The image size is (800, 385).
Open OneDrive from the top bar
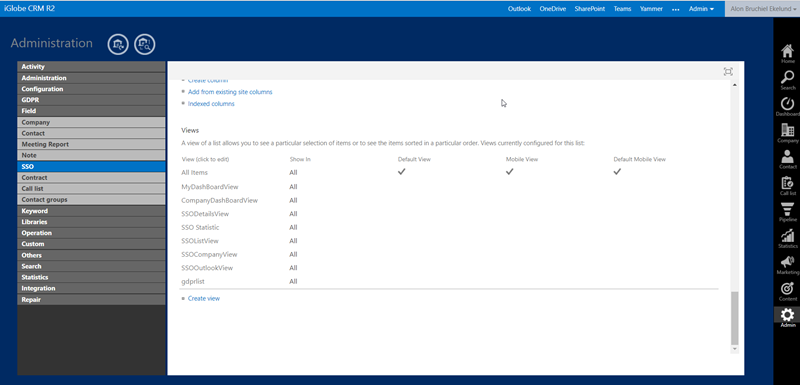coord(553,9)
